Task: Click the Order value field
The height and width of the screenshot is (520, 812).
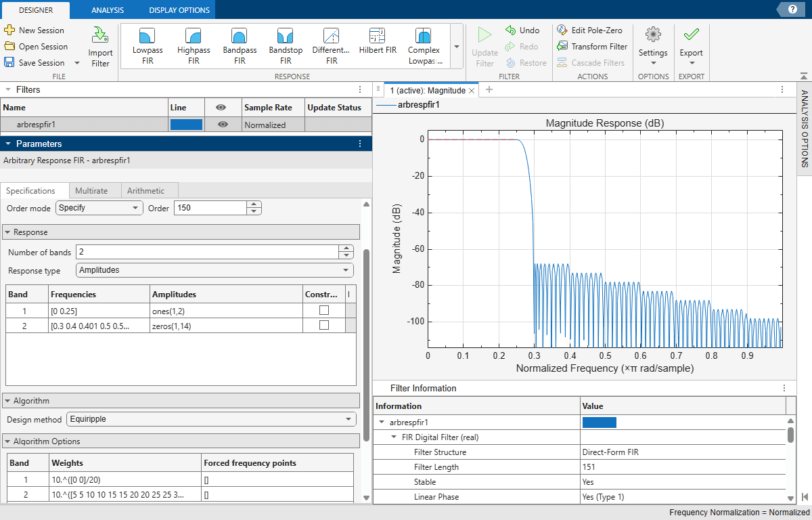Action: click(x=210, y=208)
